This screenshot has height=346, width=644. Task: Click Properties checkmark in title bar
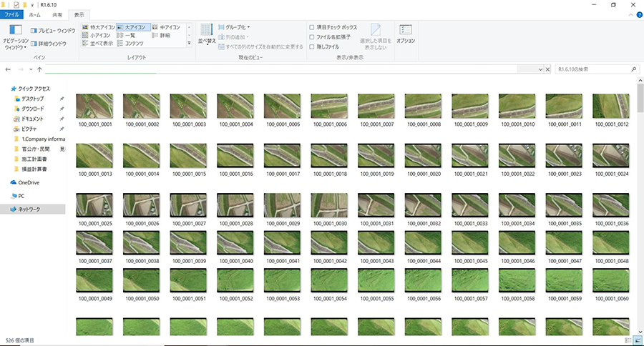pyautogui.click(x=16, y=5)
